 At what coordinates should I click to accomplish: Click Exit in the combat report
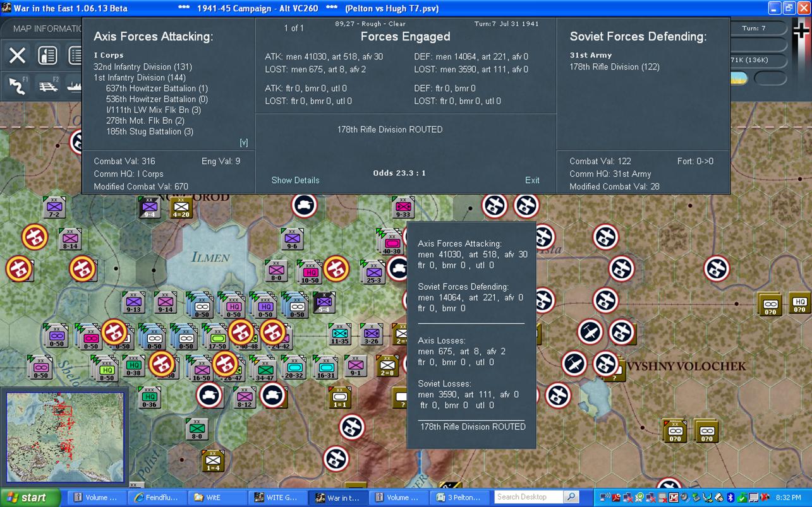[532, 180]
